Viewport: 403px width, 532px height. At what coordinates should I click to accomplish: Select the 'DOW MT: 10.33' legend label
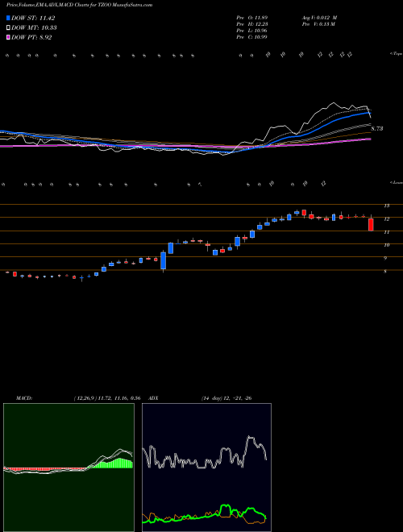click(x=34, y=28)
